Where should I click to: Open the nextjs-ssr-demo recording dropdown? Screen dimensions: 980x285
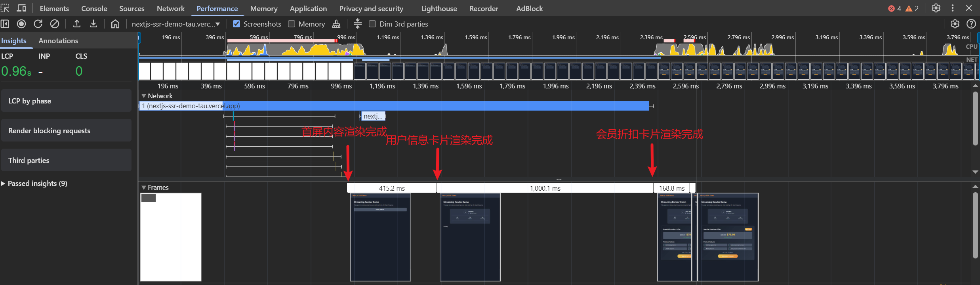click(x=175, y=24)
